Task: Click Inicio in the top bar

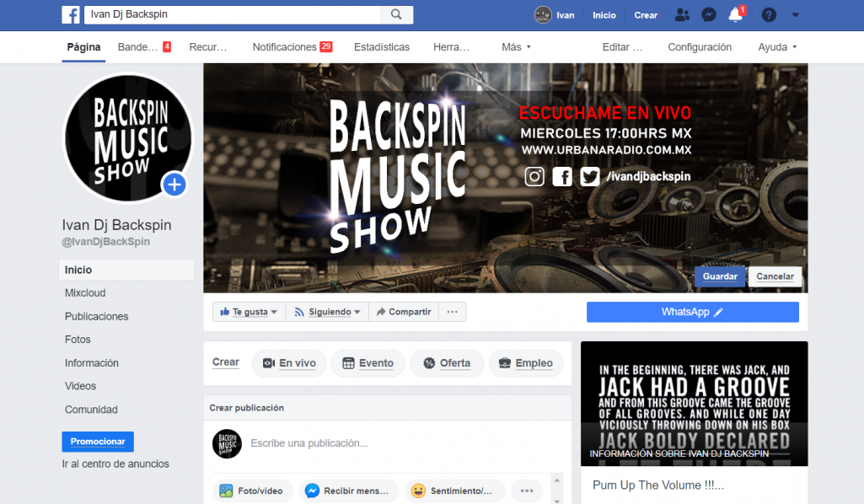Action: click(604, 15)
